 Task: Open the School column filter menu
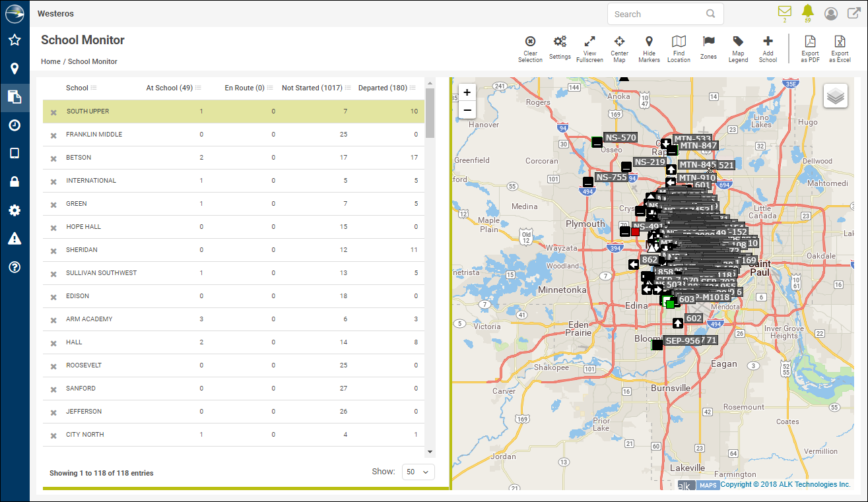pyautogui.click(x=94, y=88)
